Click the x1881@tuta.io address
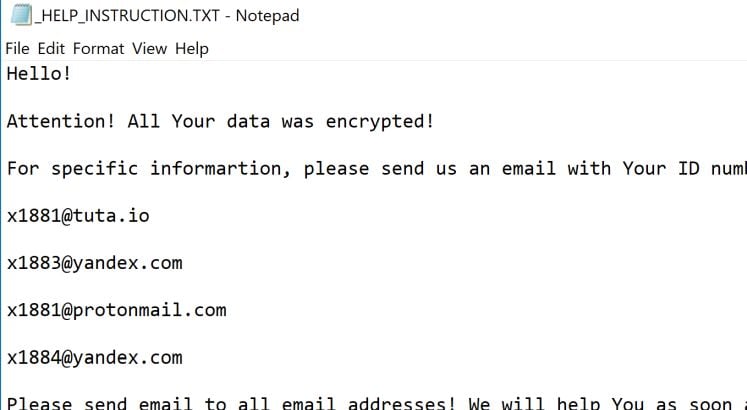This screenshot has height=410, width=747. [x=78, y=215]
